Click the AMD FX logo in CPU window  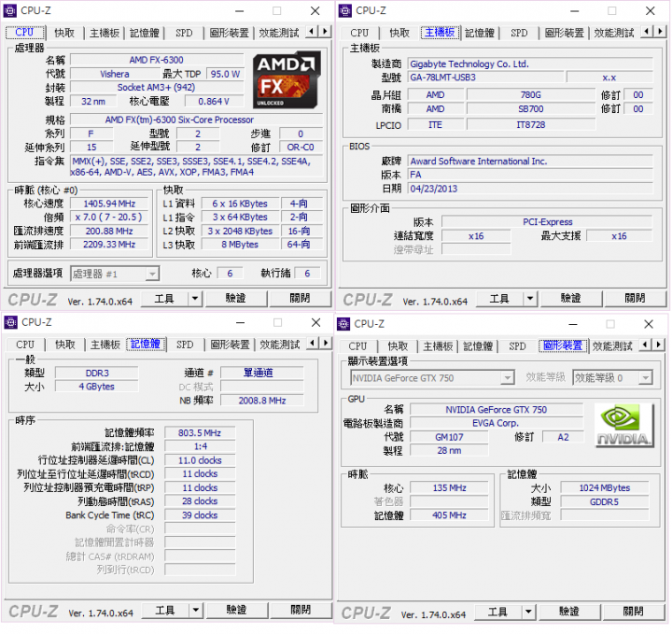coord(287,80)
